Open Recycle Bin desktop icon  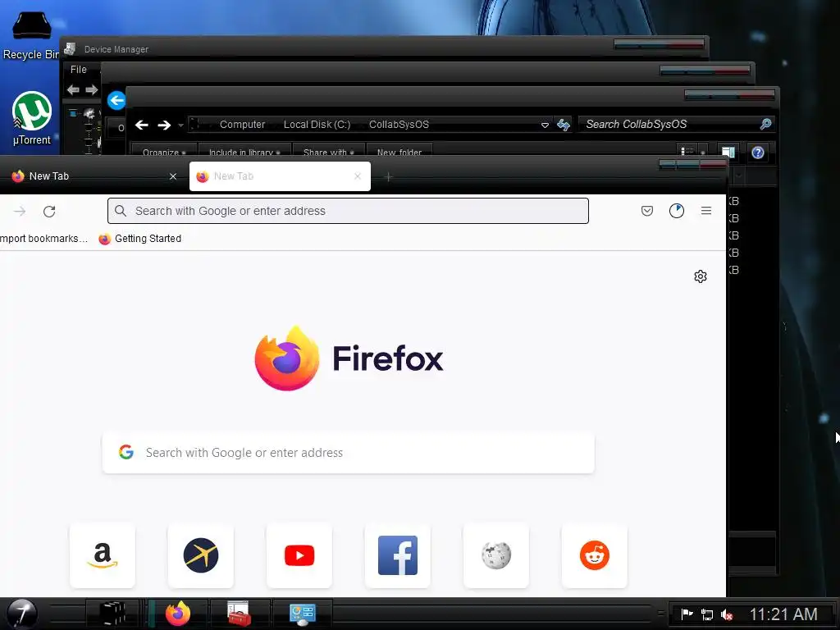pyautogui.click(x=31, y=35)
